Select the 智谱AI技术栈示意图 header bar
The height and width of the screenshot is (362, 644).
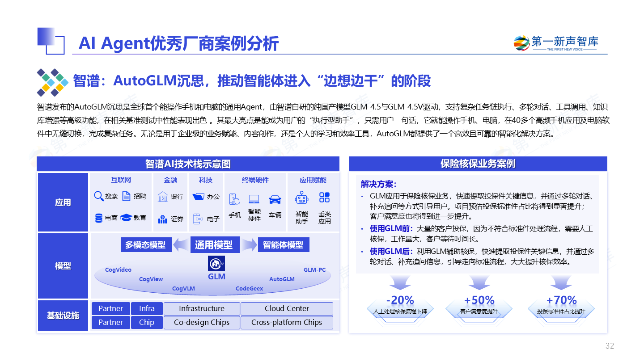188,164
